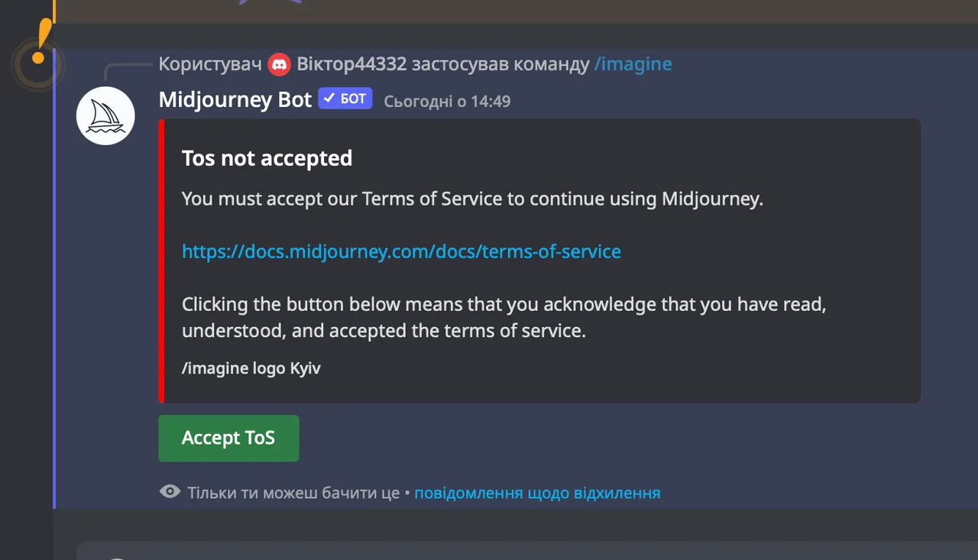Select the /imagine command link
Screen dimensions: 978x560
point(633,64)
